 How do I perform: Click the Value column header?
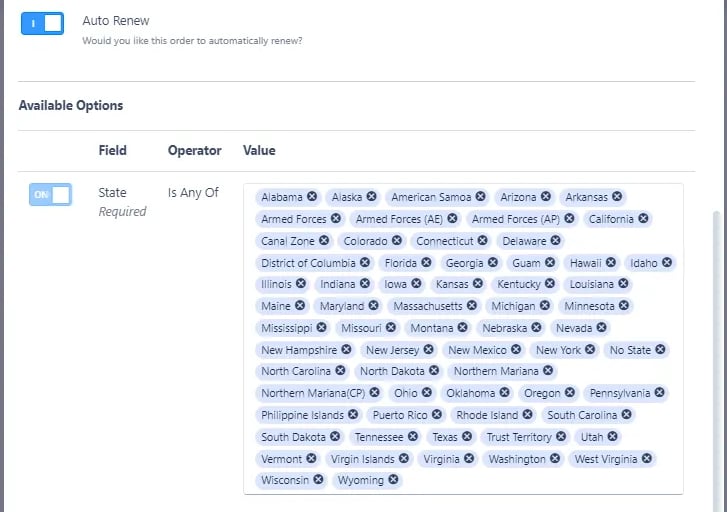259,151
